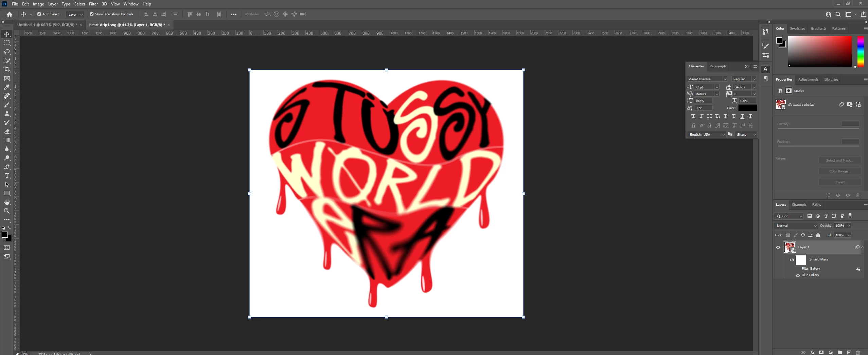868x355 pixels.
Task: Select the Zoom tool
Action: pyautogui.click(x=7, y=211)
